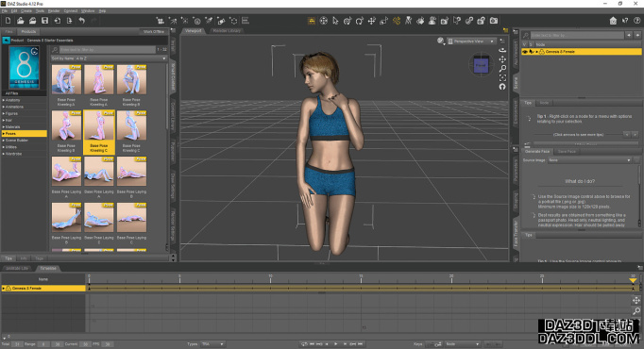Click the view cube in viewport
The image size is (644, 349).
click(481, 65)
